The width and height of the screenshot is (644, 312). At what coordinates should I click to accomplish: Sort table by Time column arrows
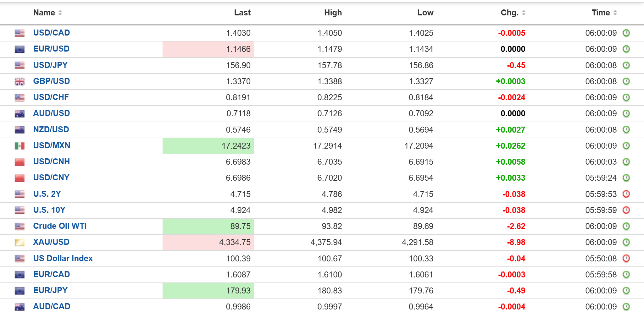pyautogui.click(x=615, y=13)
